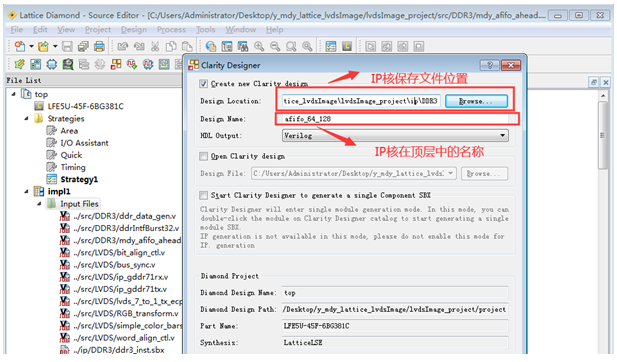Open the Process menu

171,30
